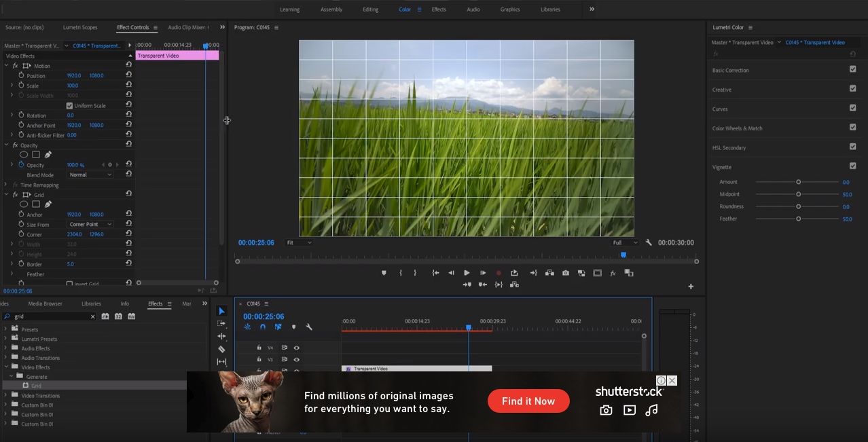Expand the Lumetri Presets folder
868x442 pixels.
tap(6, 339)
